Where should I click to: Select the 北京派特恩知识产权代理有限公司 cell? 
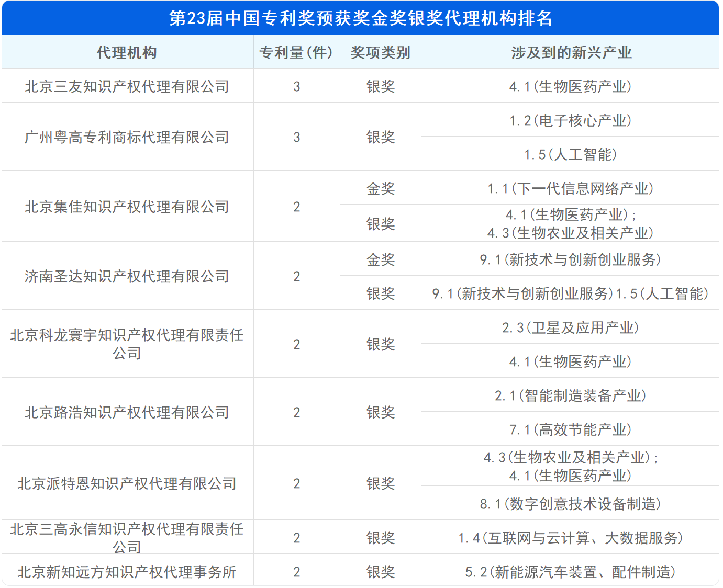coord(127,483)
